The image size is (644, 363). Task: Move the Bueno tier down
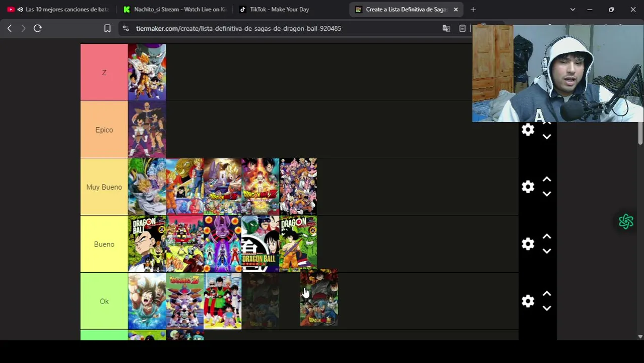pyautogui.click(x=547, y=251)
